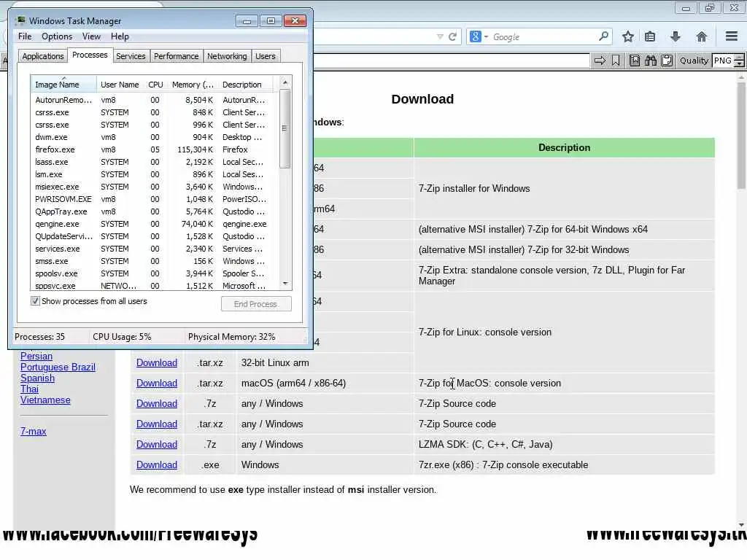Select the firefox.exe process row
Image resolution: width=747 pixels, height=560 pixels.
[155, 149]
